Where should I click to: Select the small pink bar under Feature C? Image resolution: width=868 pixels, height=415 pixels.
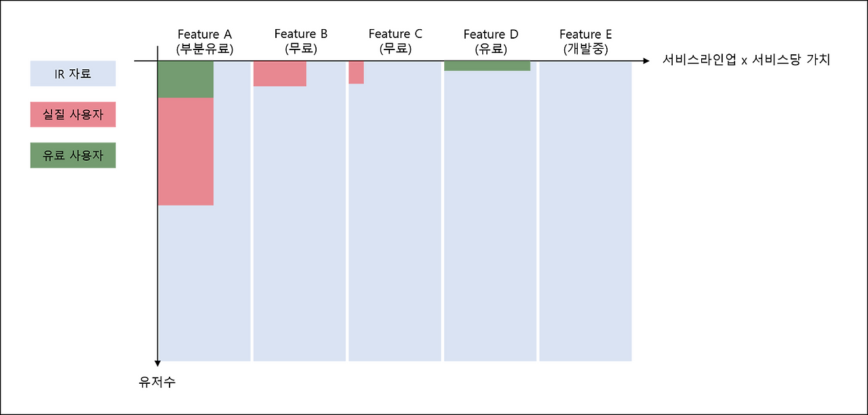point(356,73)
